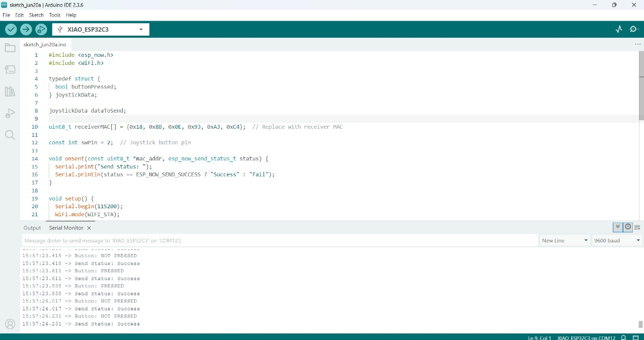Click the Verify sketch checkmark button
Image resolution: width=644 pixels, height=340 pixels.
[11, 30]
